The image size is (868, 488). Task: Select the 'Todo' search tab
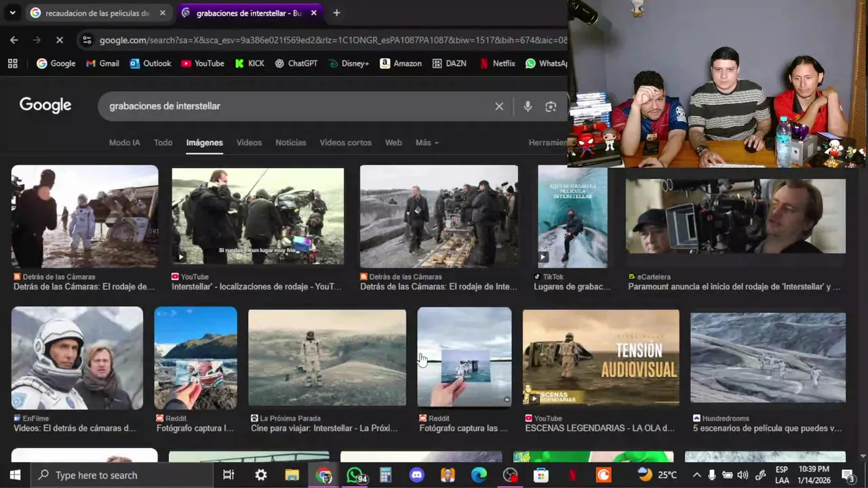coord(163,142)
